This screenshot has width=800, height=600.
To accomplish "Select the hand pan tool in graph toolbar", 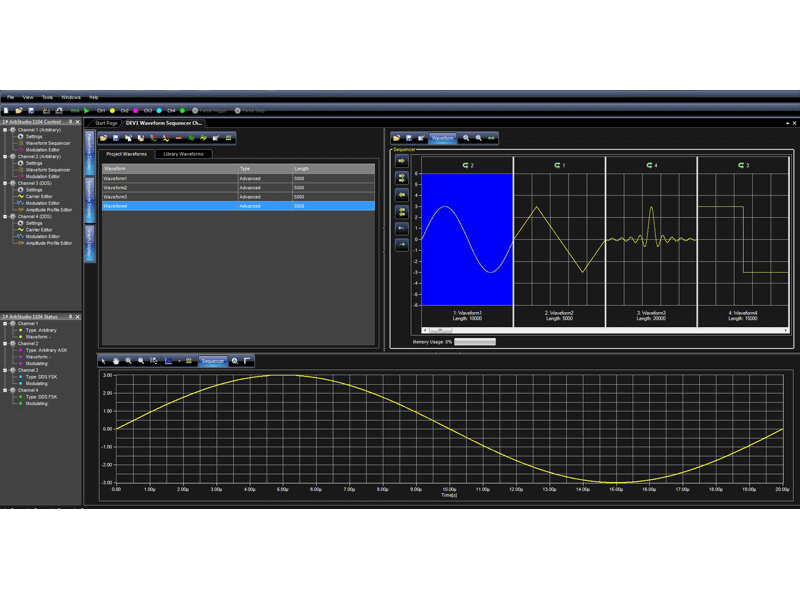I will pos(116,361).
